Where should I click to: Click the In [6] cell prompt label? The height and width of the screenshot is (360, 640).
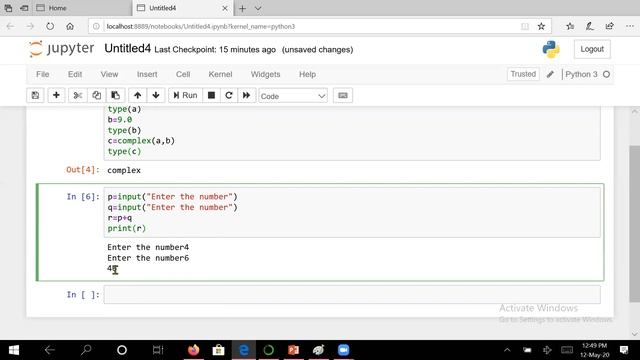pyautogui.click(x=83, y=197)
